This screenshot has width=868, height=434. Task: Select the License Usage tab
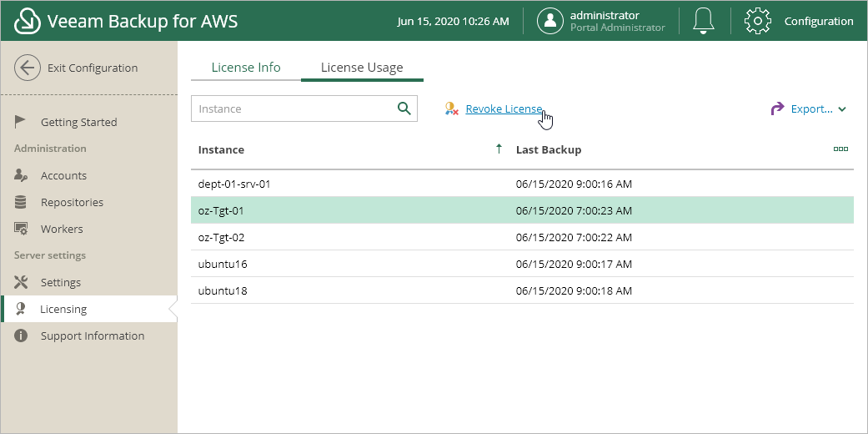362,68
